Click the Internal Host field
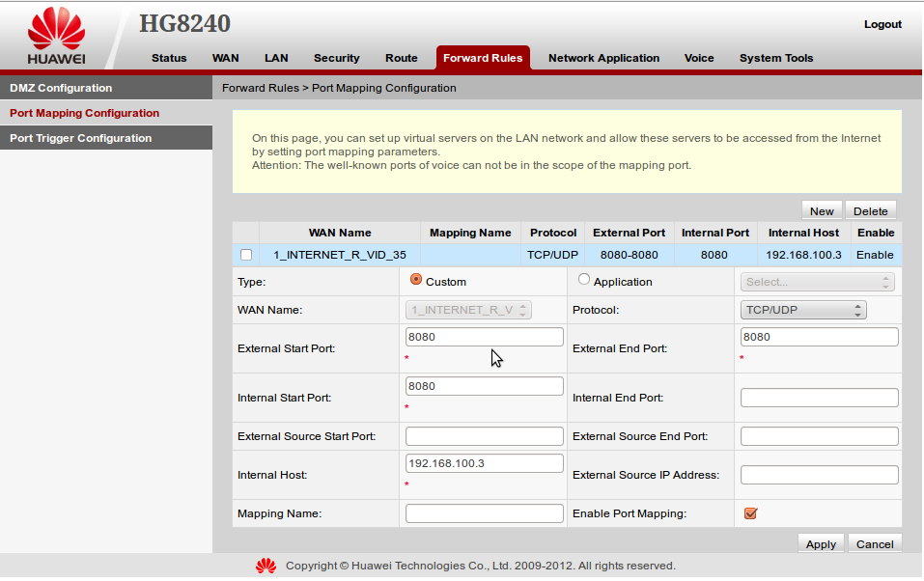The width and height of the screenshot is (924, 581). 485,463
